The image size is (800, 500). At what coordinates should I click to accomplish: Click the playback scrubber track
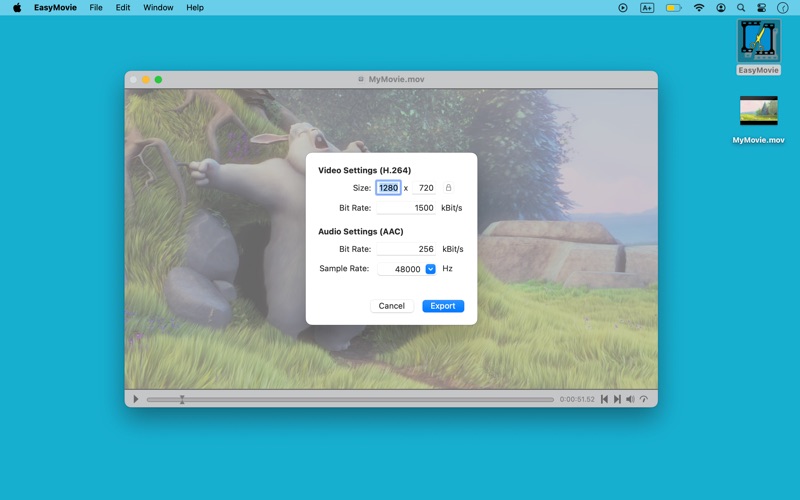[350, 399]
